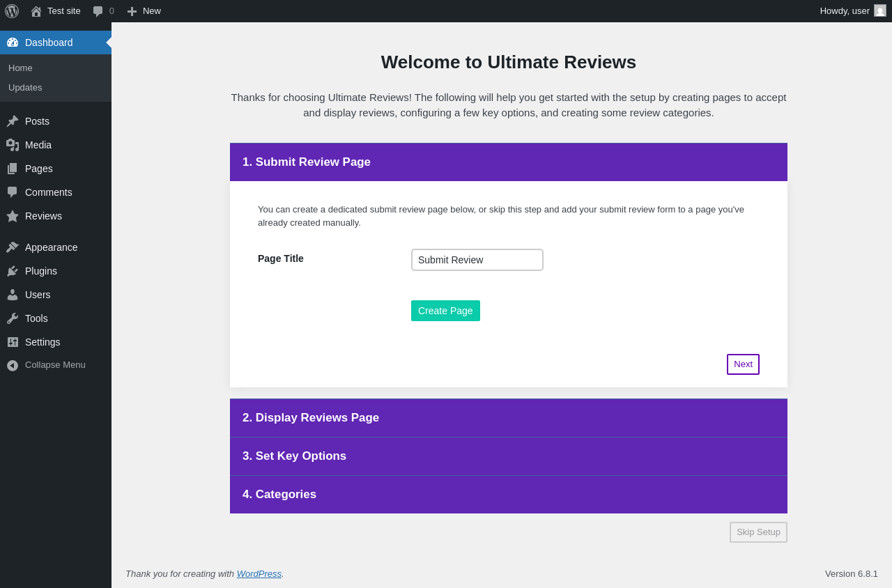Open the Reviews menu label
This screenshot has height=588, width=892.
[x=43, y=216]
